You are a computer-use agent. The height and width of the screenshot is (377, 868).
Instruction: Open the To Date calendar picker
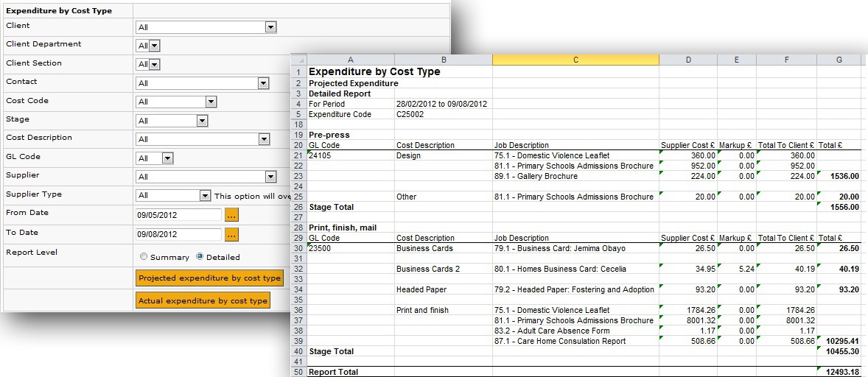tap(231, 234)
